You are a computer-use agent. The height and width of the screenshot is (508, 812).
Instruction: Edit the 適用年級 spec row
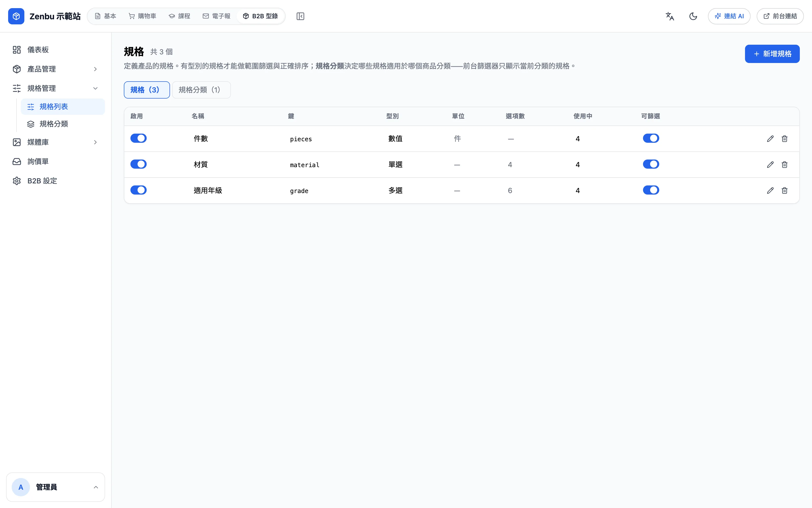[770, 190]
